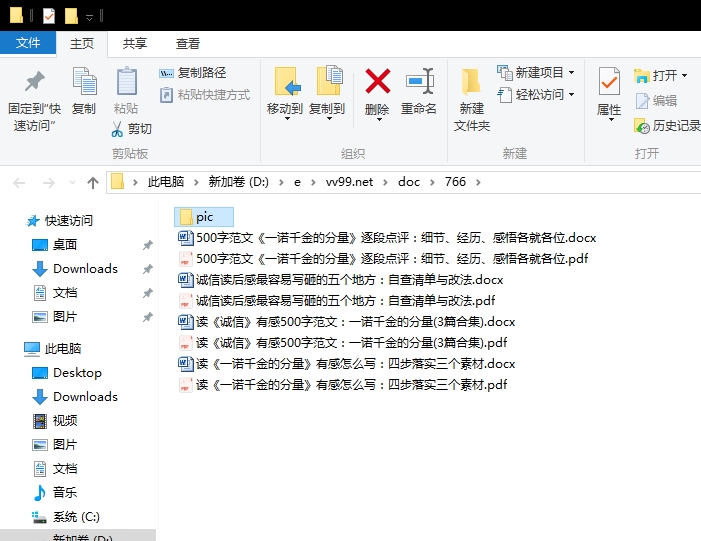This screenshot has width=701, height=541.
Task: Expand chevron after doc in address bar
Action: point(432,182)
